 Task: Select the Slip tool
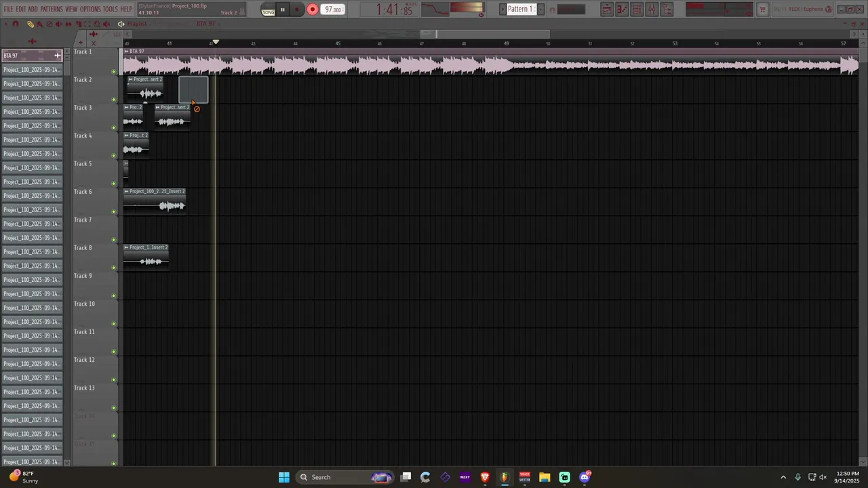click(68, 24)
